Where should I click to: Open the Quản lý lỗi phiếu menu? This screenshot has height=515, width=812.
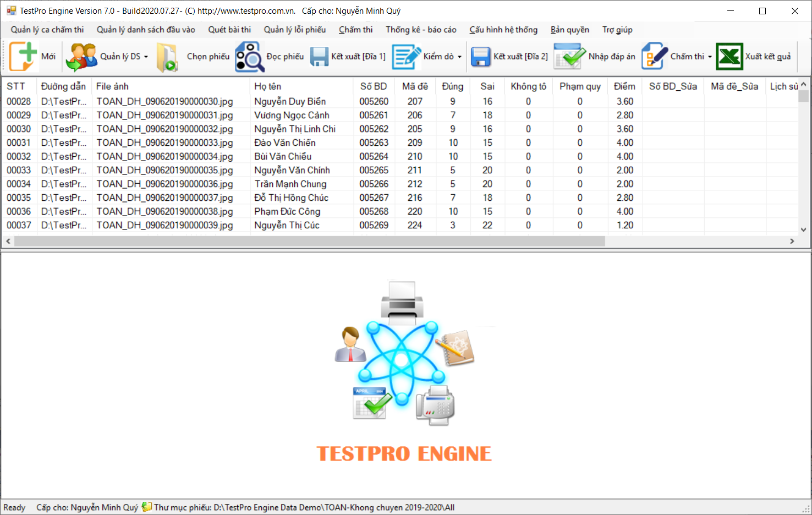(295, 30)
